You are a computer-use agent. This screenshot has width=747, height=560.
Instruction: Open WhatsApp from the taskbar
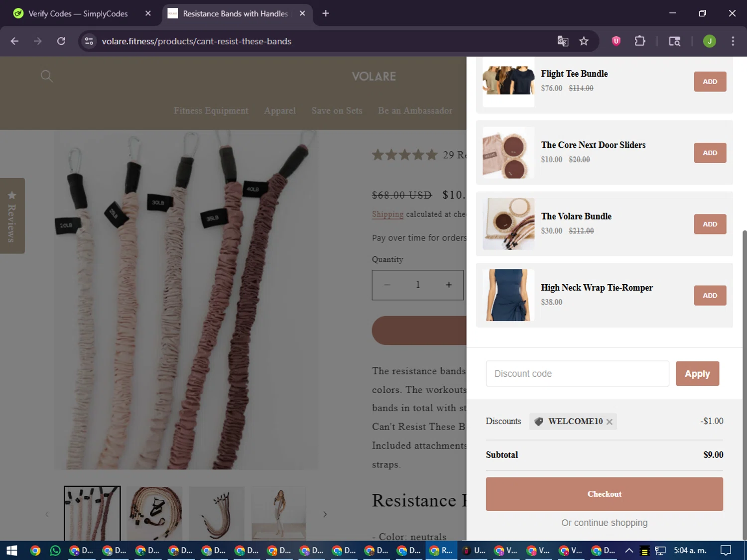[x=55, y=550]
